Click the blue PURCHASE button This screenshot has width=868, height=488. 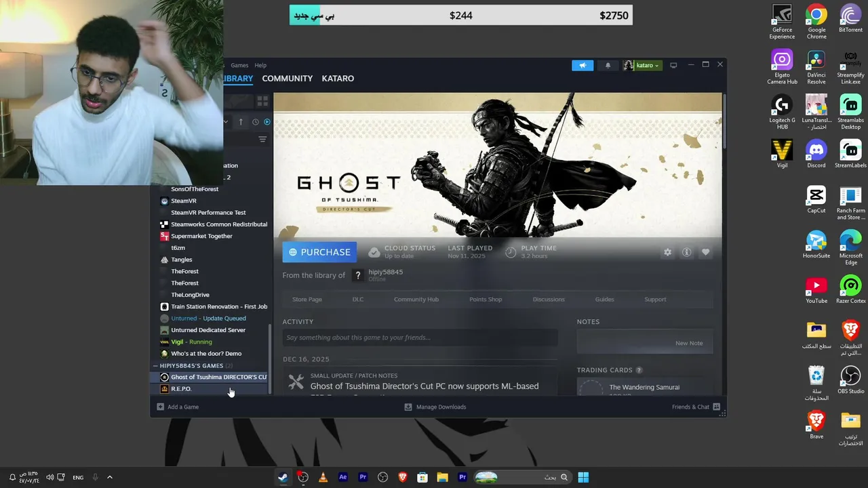(319, 252)
